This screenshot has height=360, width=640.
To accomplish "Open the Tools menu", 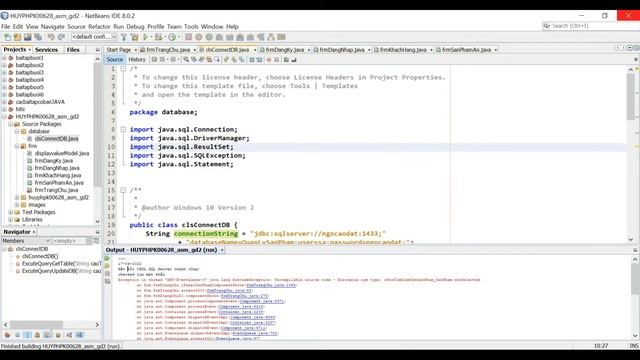I will point(191,27).
